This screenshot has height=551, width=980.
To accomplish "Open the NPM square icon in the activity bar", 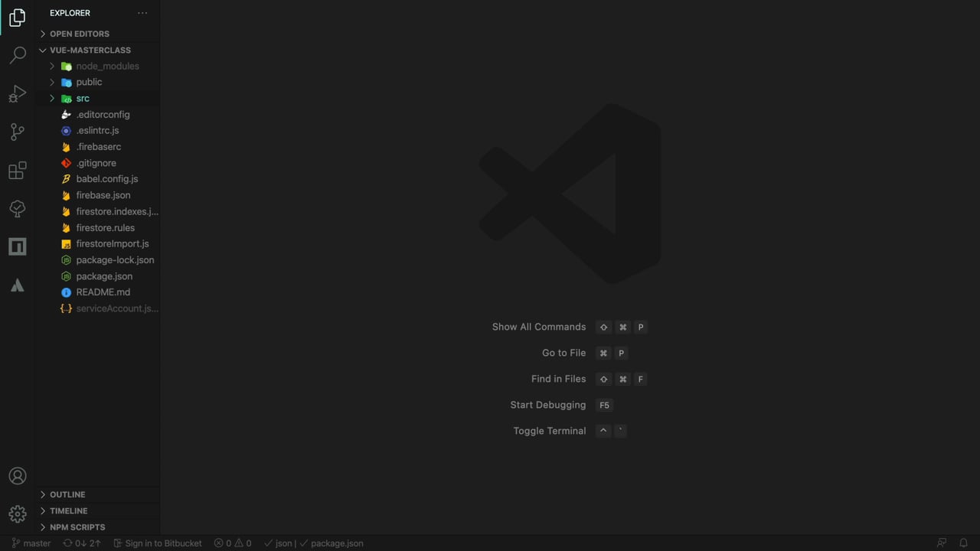I will pos(17,246).
